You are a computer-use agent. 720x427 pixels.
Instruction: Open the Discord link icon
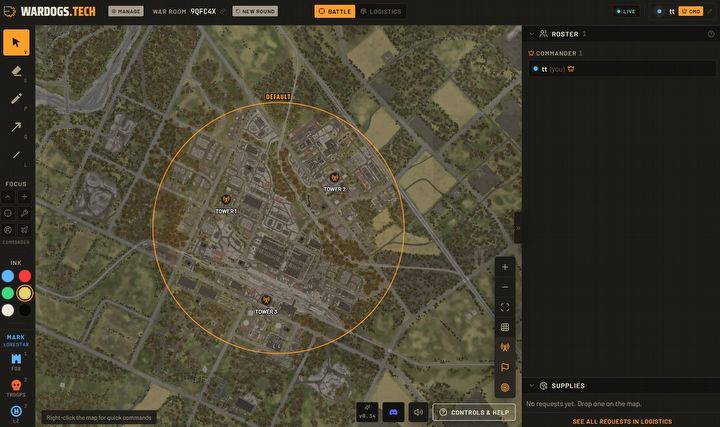[x=393, y=412]
